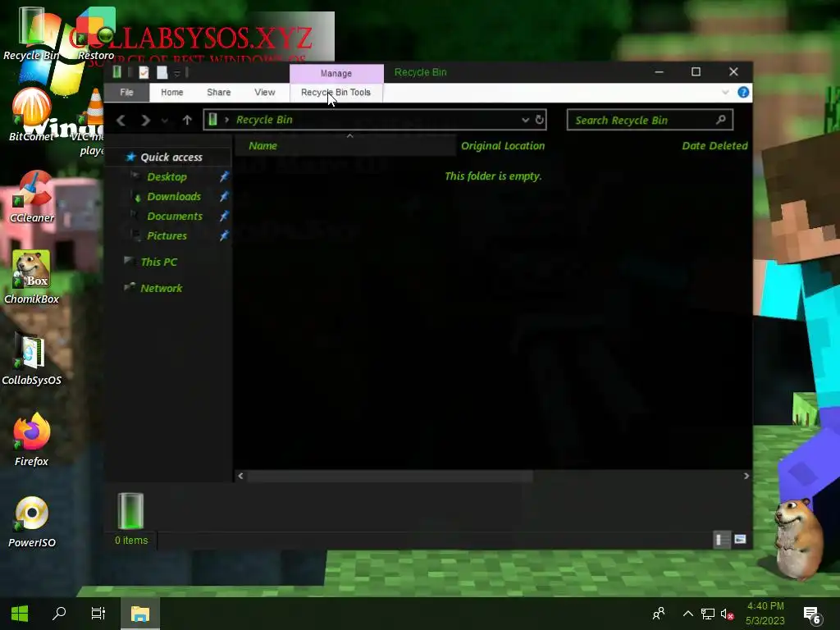Open the network status tray icon

[708, 614]
